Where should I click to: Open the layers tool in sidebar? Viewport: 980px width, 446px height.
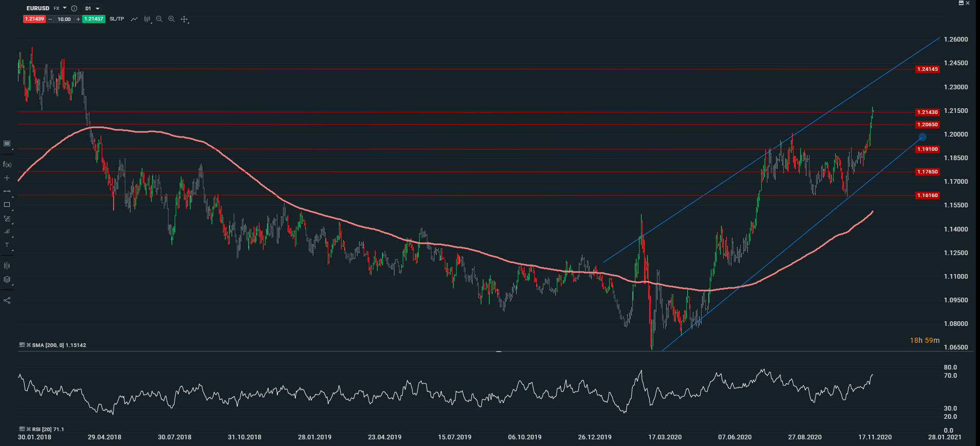tap(7, 280)
